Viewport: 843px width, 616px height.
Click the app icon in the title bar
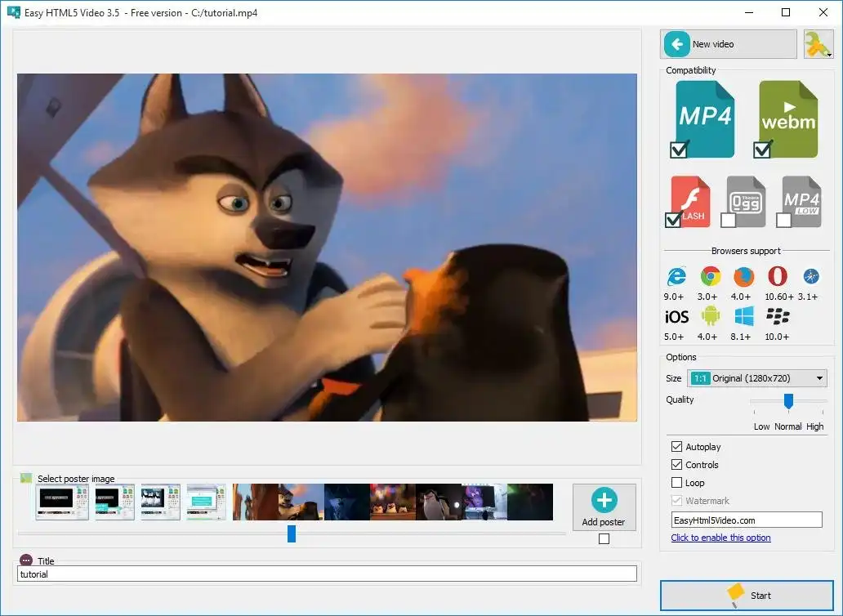point(13,11)
